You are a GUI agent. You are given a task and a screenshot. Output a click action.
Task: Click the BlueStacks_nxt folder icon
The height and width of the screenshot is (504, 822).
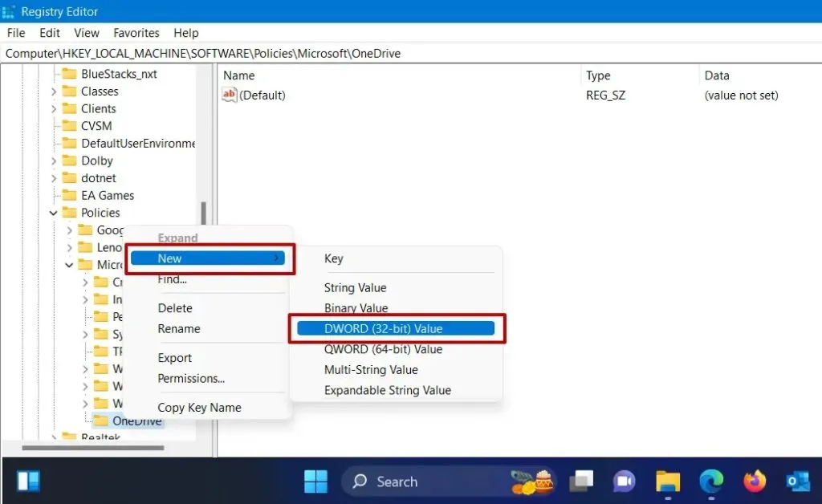click(69, 74)
